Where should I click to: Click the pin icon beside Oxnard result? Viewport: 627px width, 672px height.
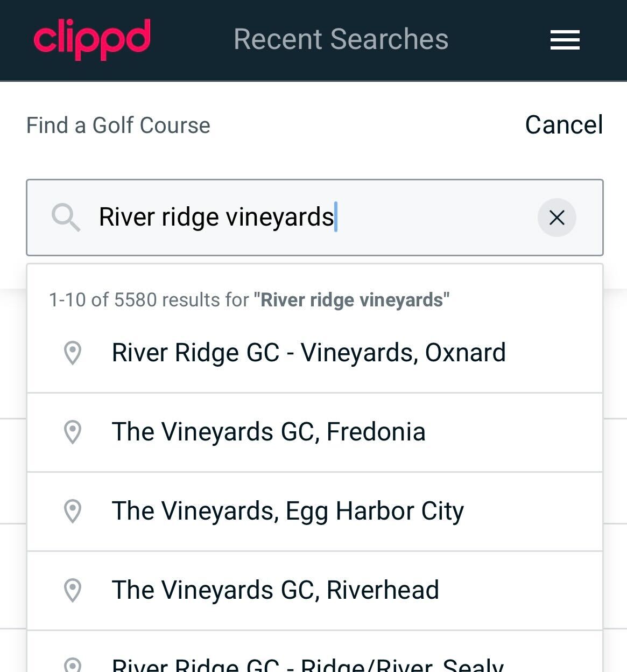tap(73, 353)
